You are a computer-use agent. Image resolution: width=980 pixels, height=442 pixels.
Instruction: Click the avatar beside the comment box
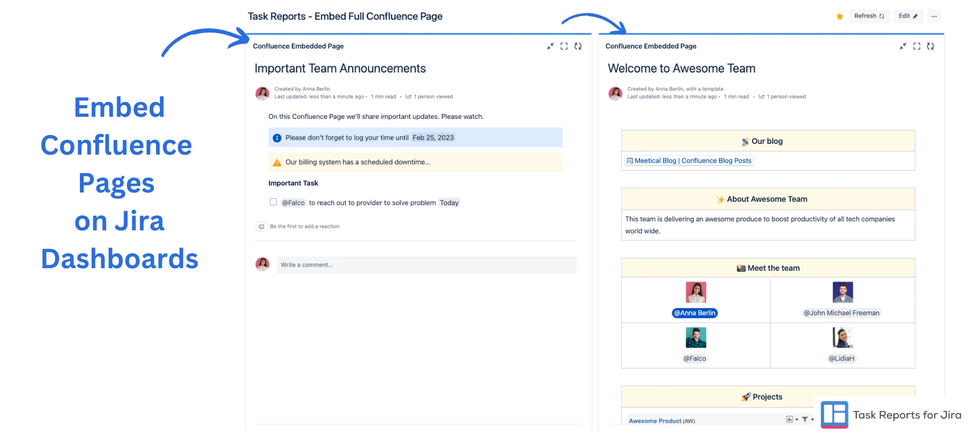263,264
